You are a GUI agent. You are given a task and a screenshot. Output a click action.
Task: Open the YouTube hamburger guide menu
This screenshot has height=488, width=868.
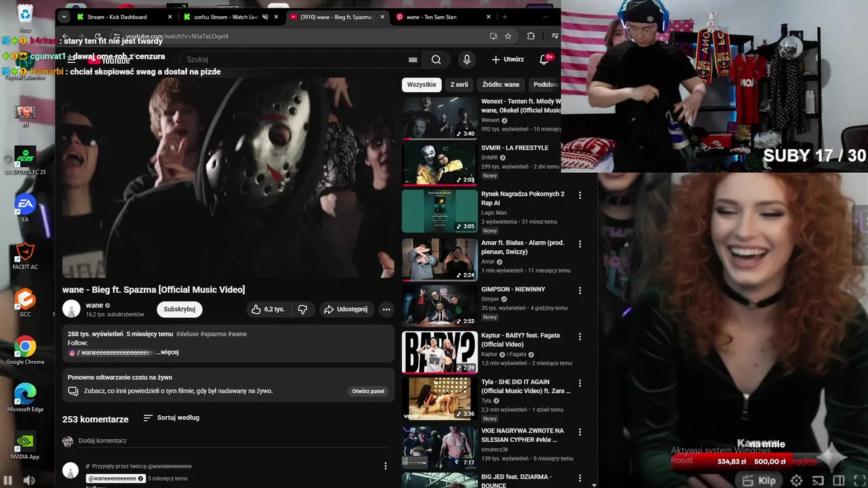tap(71, 60)
